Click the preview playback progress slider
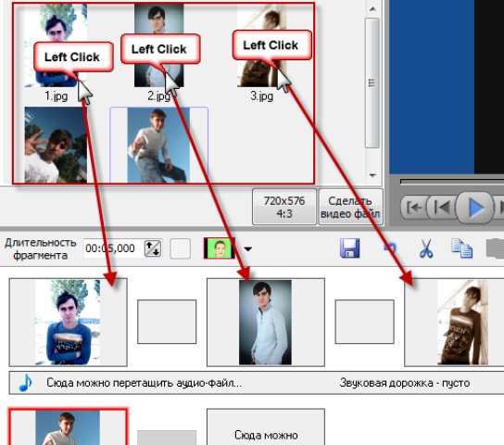504x445 pixels. point(452,182)
